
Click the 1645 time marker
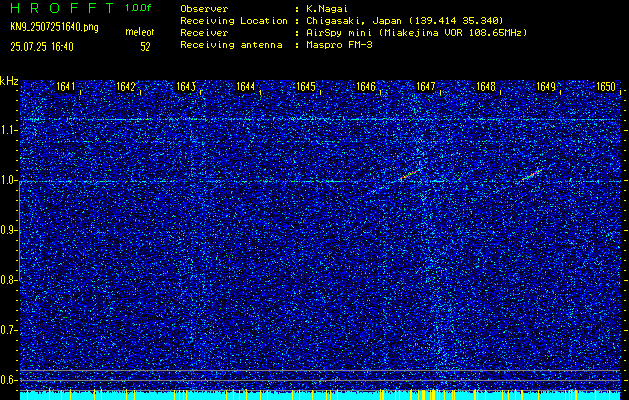tap(306, 86)
